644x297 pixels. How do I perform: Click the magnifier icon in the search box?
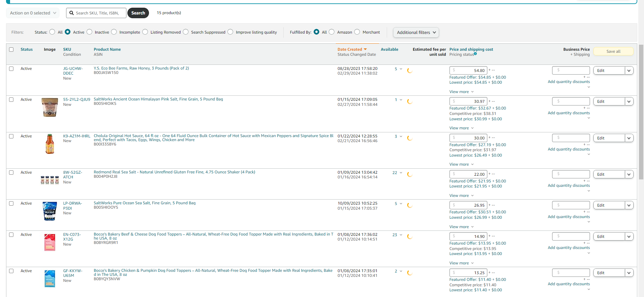coord(71,13)
